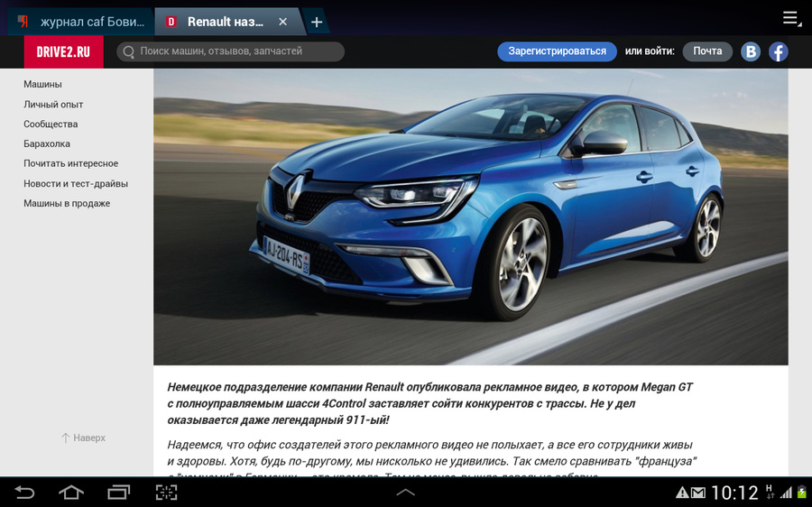Click the DRIVE2.RU logo
This screenshot has width=812, height=507.
click(63, 51)
